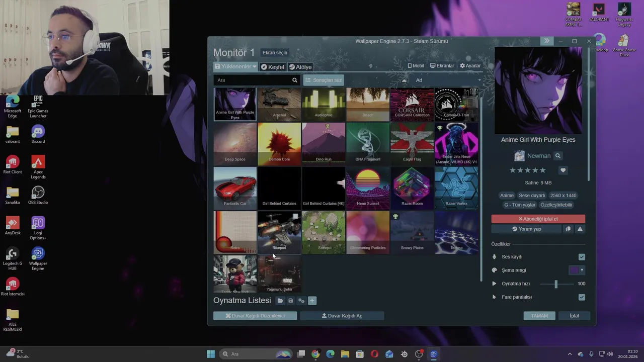Open the Epic Games Launcher desktop icon
This screenshot has width=644, height=362.
pos(38,107)
